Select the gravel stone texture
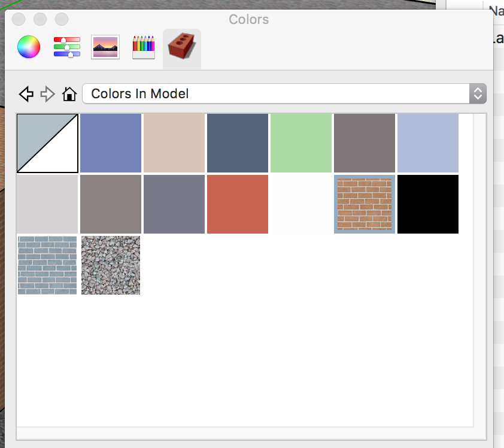This screenshot has height=448, width=504. coord(111,265)
